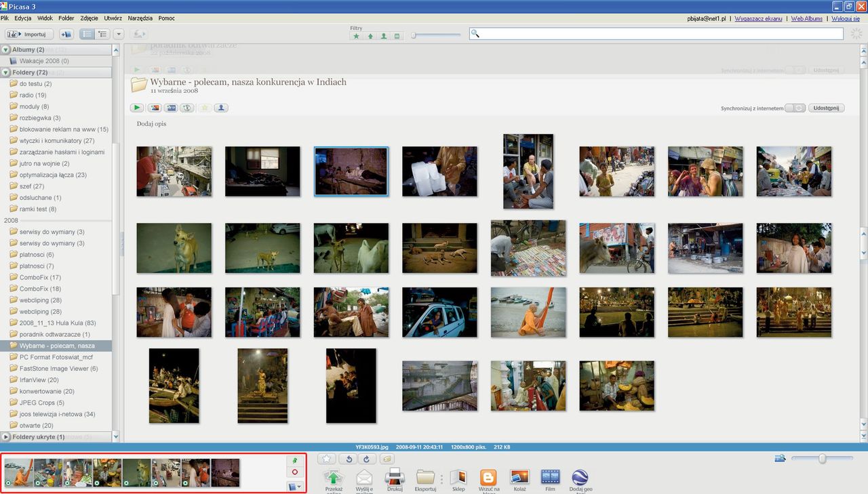The height and width of the screenshot is (494, 868).
Task: Rotate photo counter-clockwise
Action: [x=348, y=459]
